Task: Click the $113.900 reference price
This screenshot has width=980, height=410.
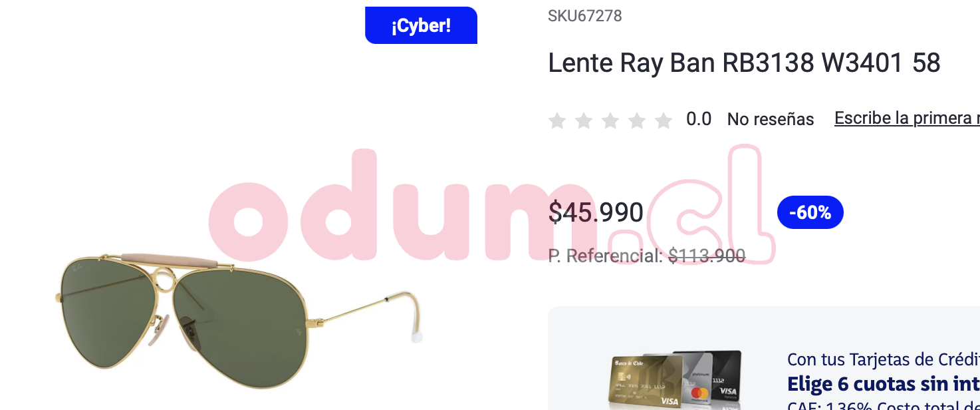Action: 707,256
